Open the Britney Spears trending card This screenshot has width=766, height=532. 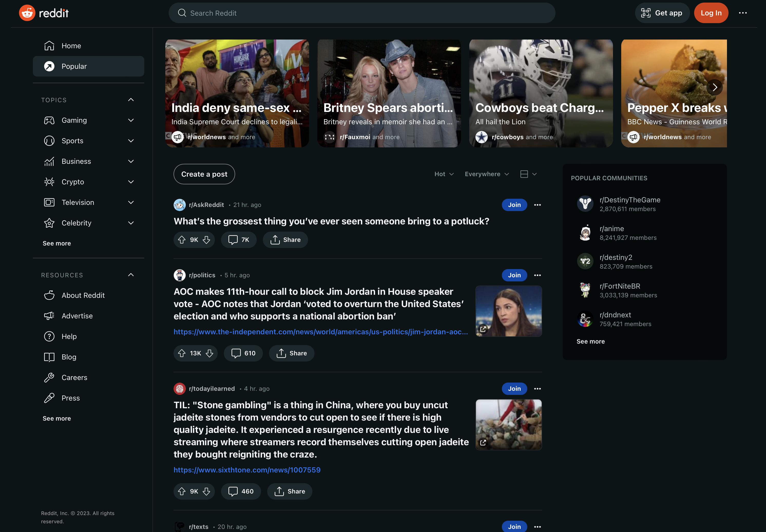pyautogui.click(x=389, y=93)
